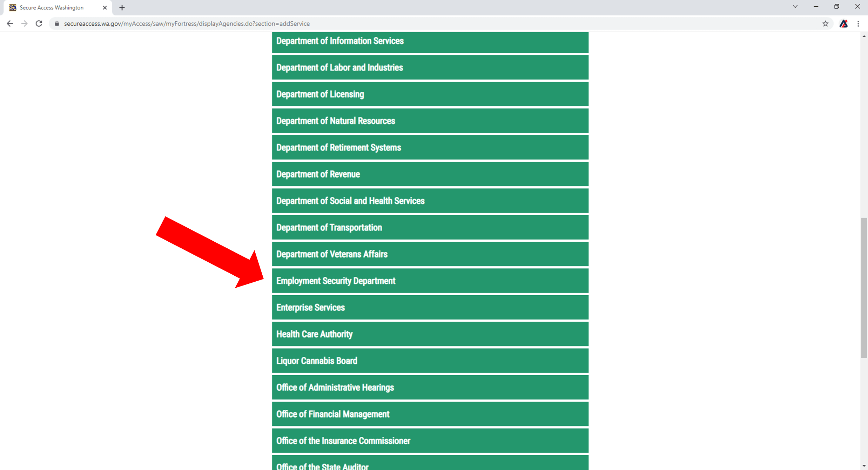The image size is (868, 470).
Task: Select Employment Security Department
Action: tap(430, 281)
